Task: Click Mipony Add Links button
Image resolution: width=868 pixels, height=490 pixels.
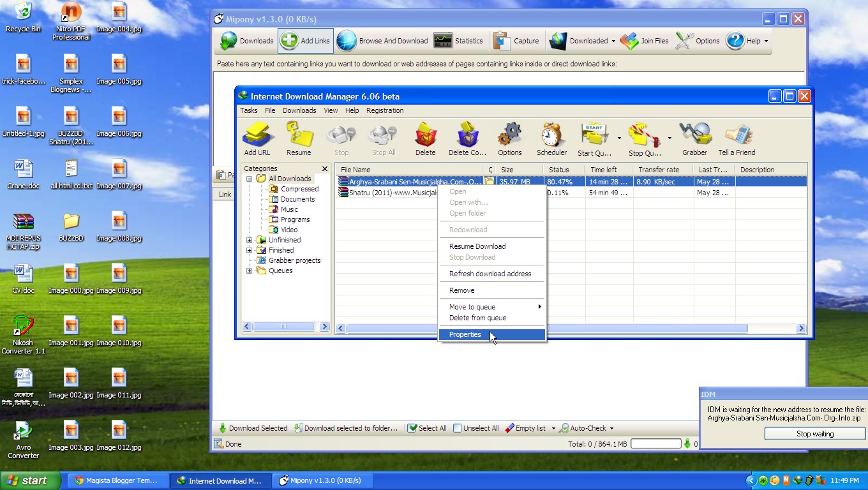Action: [305, 41]
